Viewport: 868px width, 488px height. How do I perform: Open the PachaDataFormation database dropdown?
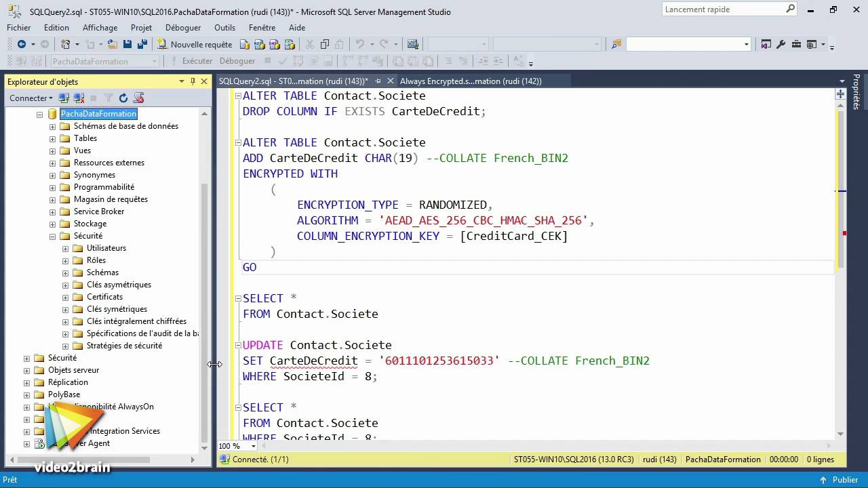(x=155, y=61)
